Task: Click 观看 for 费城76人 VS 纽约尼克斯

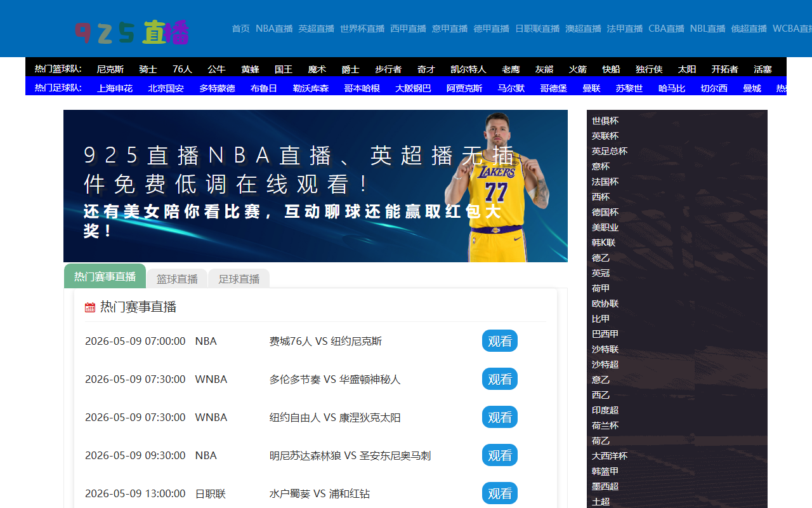Action: 500,341
